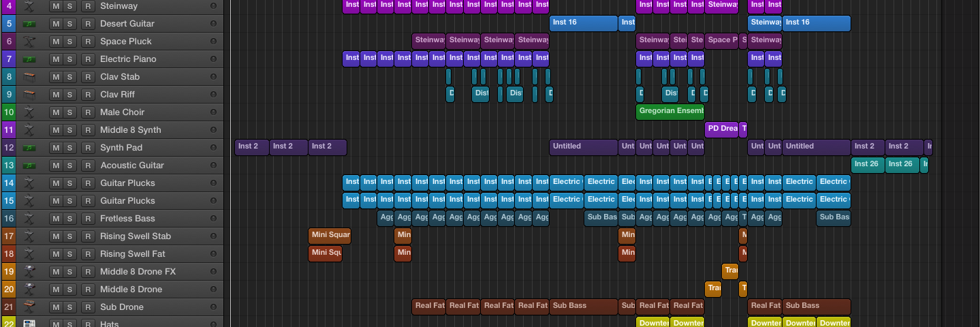980x327 pixels.
Task: Click the Middle 8 Synth track icon
Action: coord(29,129)
